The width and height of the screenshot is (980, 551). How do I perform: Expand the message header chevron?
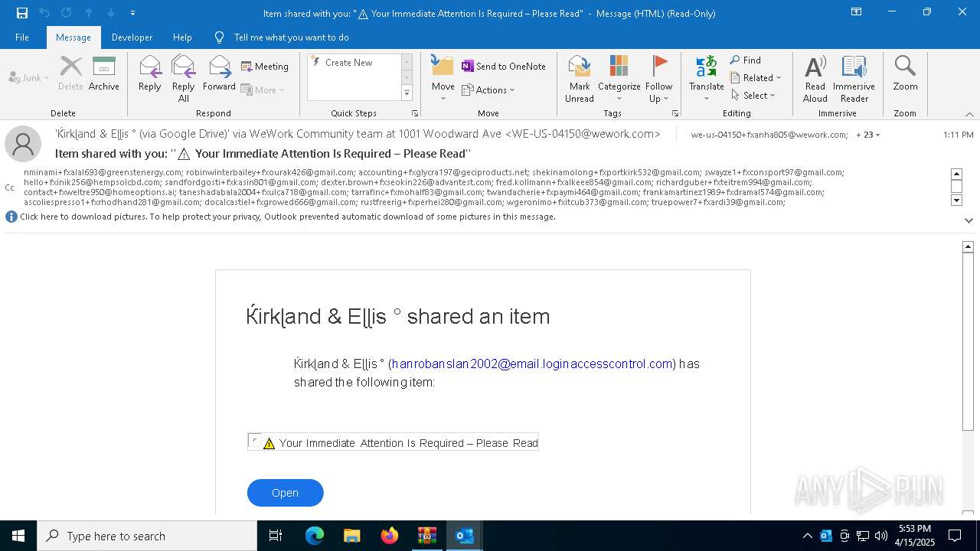(x=969, y=220)
